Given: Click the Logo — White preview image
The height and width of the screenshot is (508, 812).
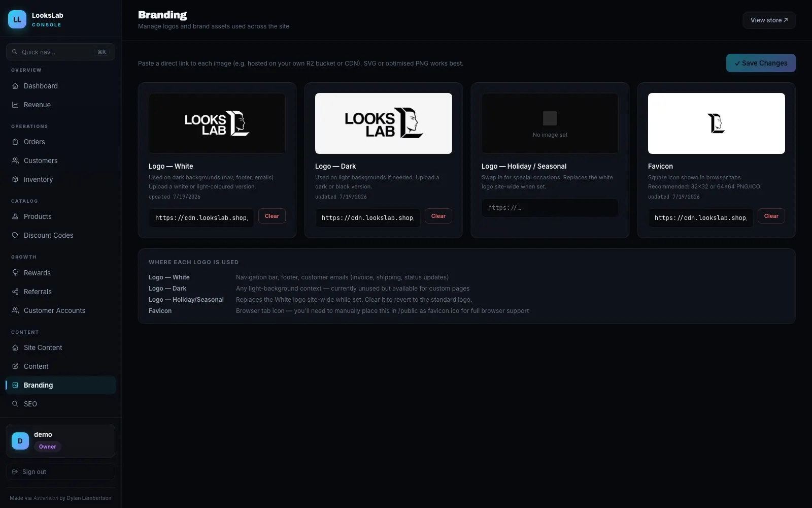Looking at the screenshot, I should tap(217, 123).
